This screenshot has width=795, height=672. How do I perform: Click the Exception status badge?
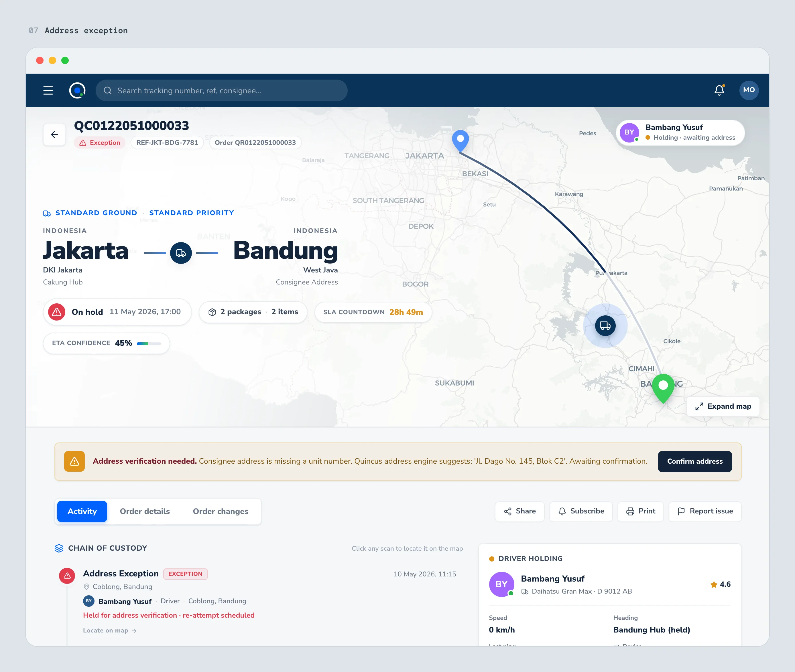click(100, 143)
